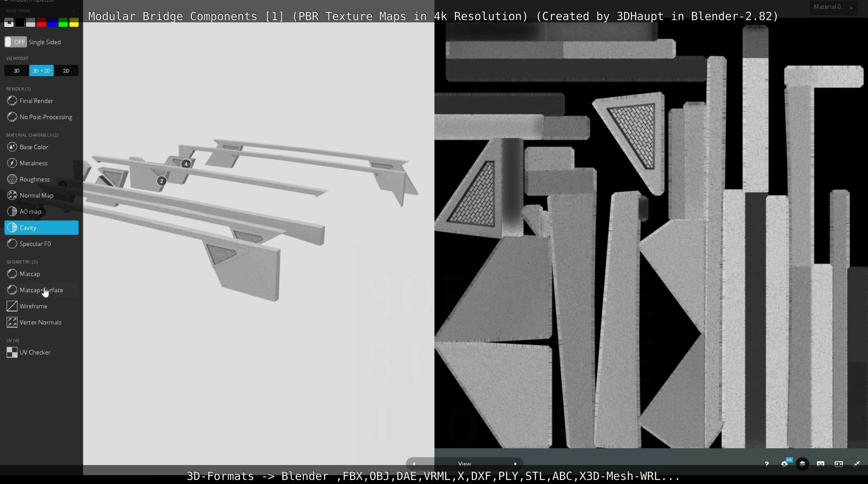Switch viewport to 3D + 2D
This screenshot has height=484, width=868.
[42, 71]
